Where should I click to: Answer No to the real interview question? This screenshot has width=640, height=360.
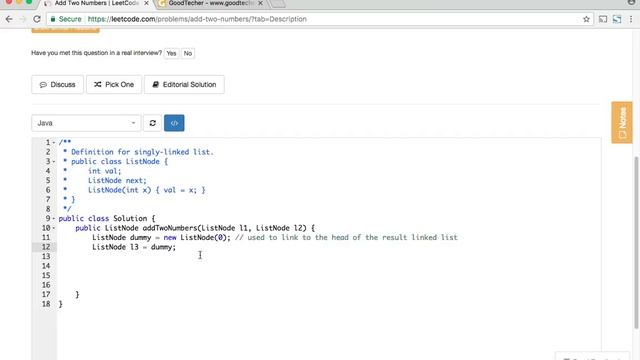click(x=188, y=53)
